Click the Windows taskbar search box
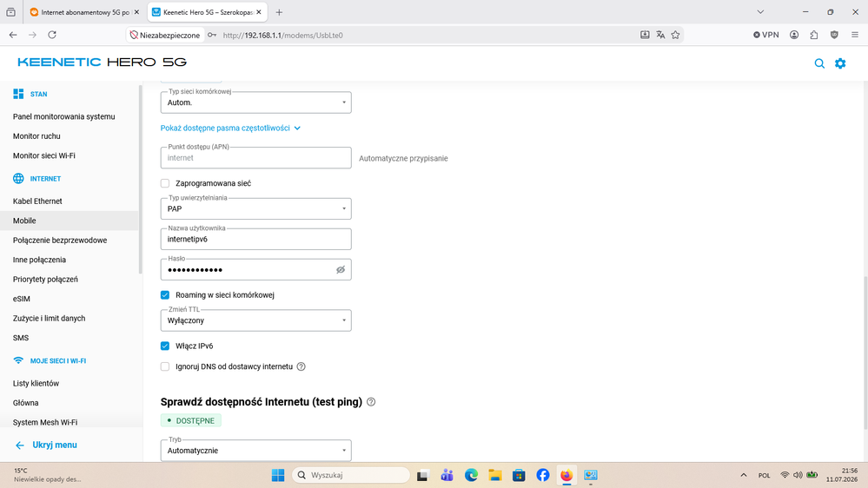Screen dimensions: 868x488 [x=351, y=475]
